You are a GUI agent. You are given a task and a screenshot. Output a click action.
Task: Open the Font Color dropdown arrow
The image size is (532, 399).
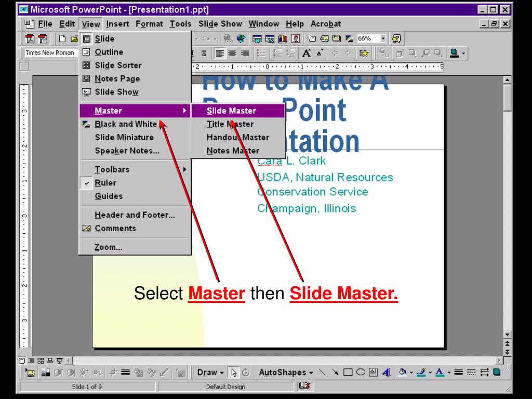(448, 373)
